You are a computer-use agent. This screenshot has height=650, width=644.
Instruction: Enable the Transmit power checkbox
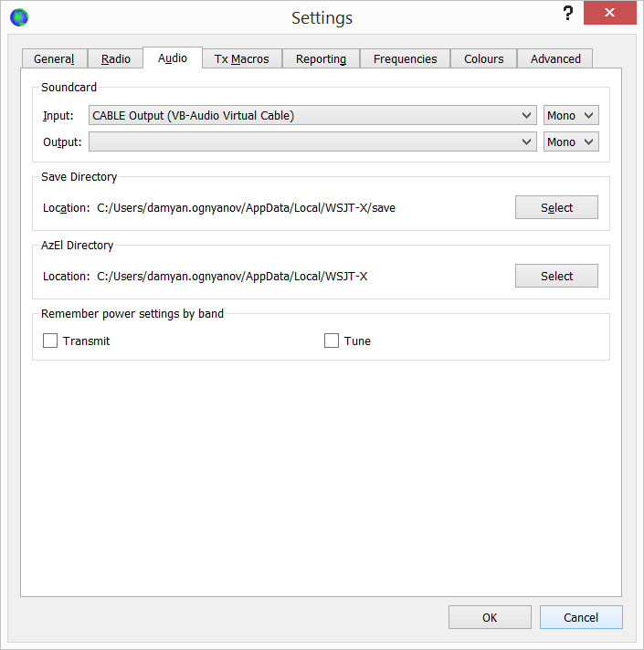coord(50,341)
